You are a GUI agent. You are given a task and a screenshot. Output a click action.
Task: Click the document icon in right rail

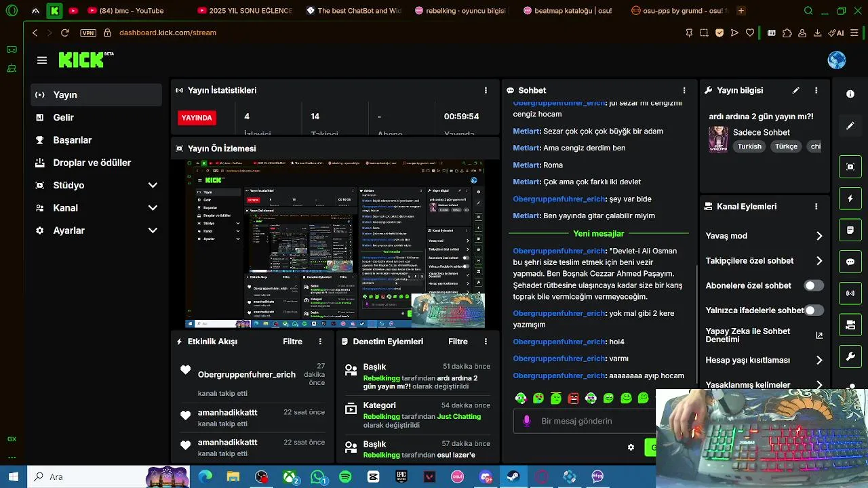point(850,230)
